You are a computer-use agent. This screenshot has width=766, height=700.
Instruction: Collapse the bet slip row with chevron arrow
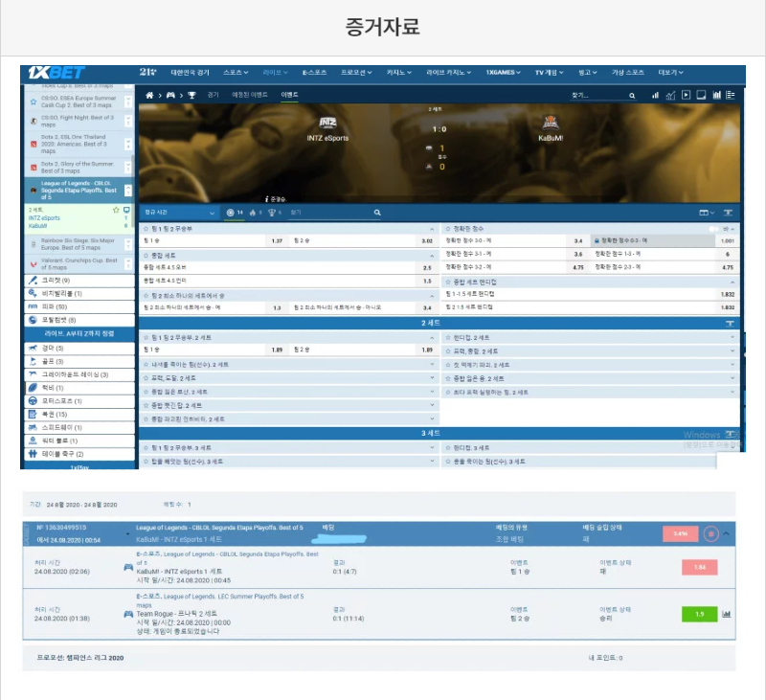click(x=726, y=533)
